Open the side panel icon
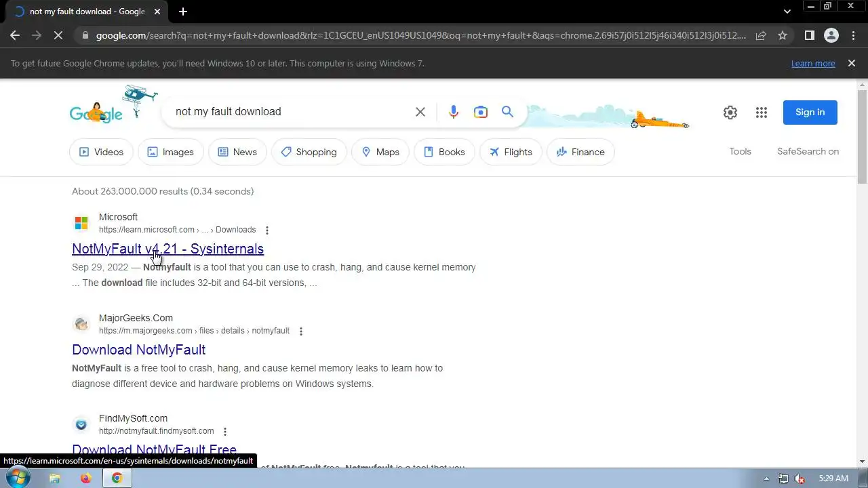 point(809,35)
